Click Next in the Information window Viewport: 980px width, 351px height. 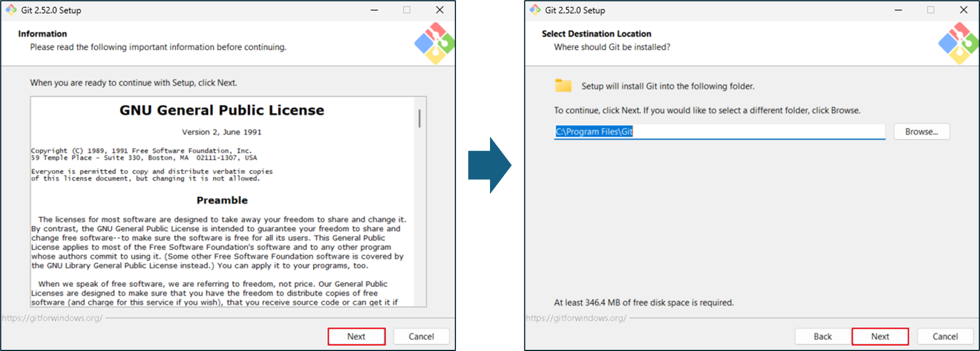pyautogui.click(x=356, y=337)
